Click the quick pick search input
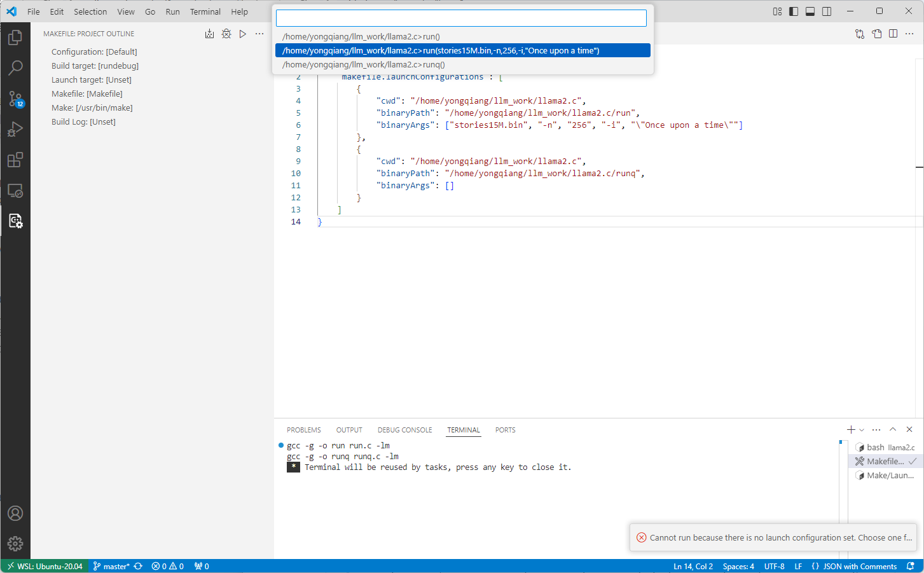Image resolution: width=924 pixels, height=573 pixels. coord(461,18)
